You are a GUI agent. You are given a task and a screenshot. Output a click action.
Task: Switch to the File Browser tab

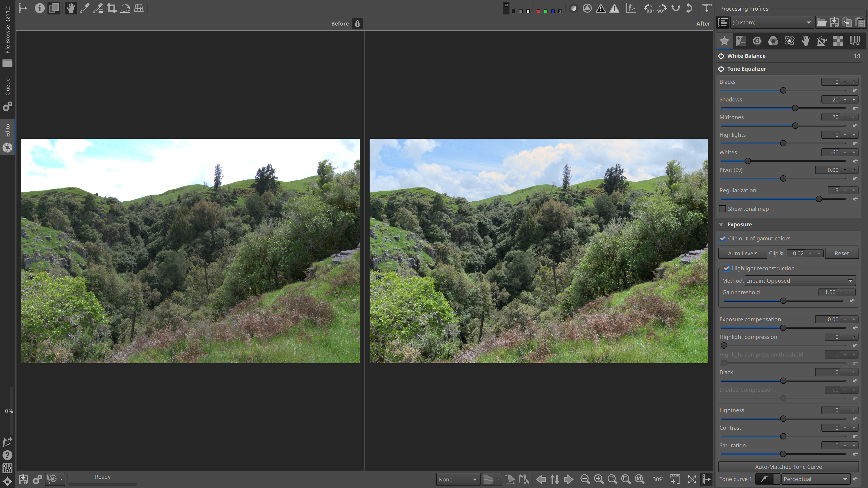coord(7,30)
